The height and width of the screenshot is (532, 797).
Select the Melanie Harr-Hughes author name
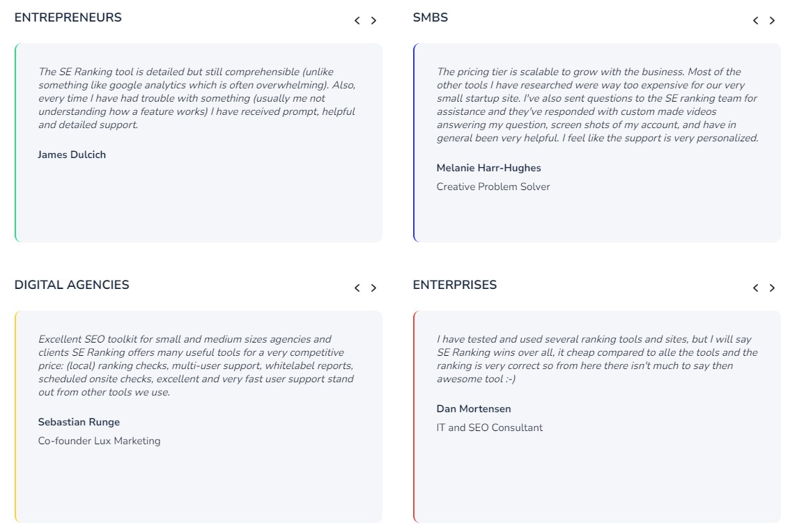pos(488,168)
